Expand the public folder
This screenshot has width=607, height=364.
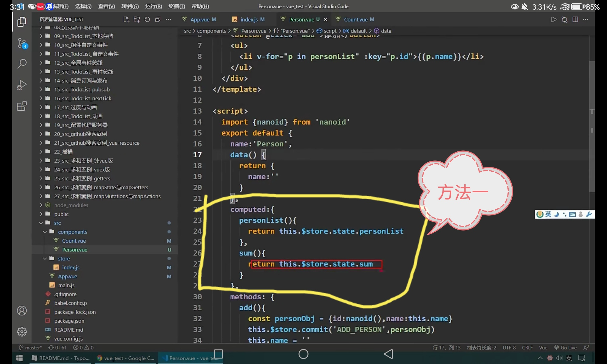coord(61,214)
